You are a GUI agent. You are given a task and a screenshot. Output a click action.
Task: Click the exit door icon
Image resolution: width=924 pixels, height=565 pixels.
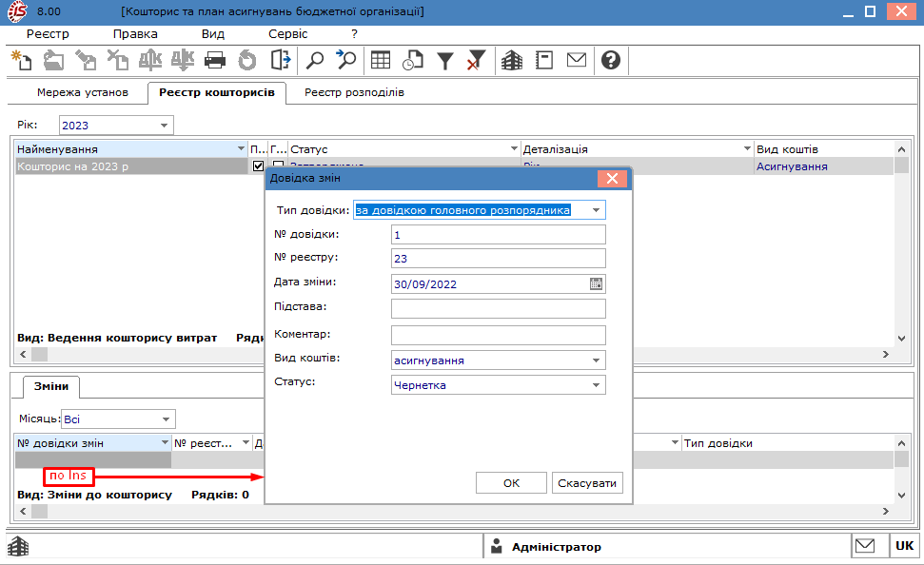pyautogui.click(x=280, y=60)
